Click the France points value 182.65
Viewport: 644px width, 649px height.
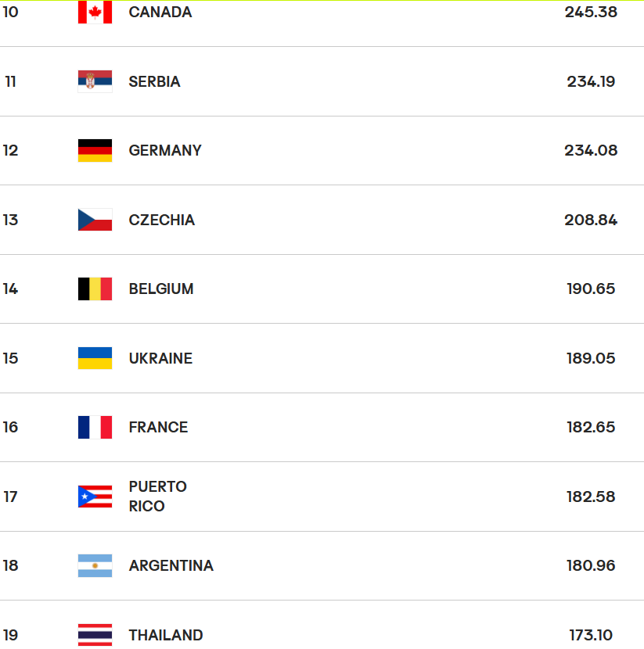(591, 427)
